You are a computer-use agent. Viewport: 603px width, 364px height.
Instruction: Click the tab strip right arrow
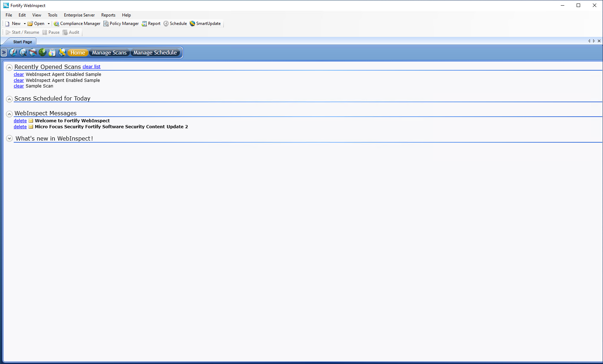(594, 41)
